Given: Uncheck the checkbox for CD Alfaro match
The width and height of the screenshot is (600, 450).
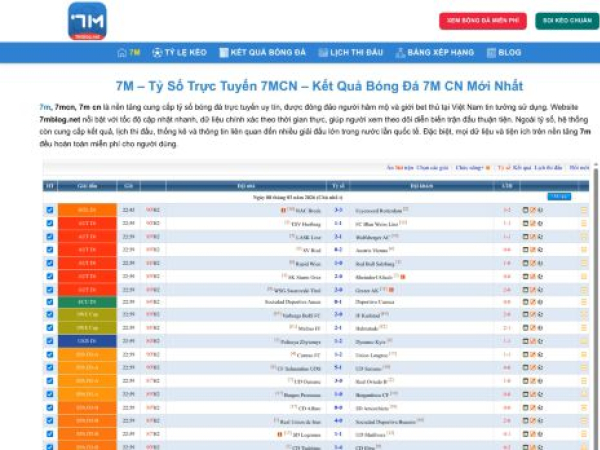Looking at the screenshot, I should tap(50, 408).
